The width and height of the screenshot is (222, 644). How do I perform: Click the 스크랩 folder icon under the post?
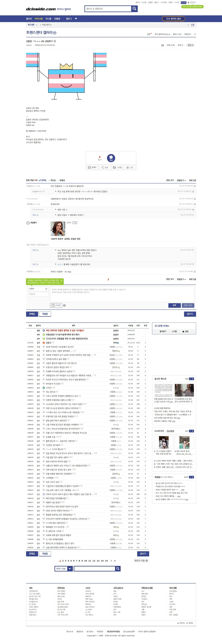(117, 167)
